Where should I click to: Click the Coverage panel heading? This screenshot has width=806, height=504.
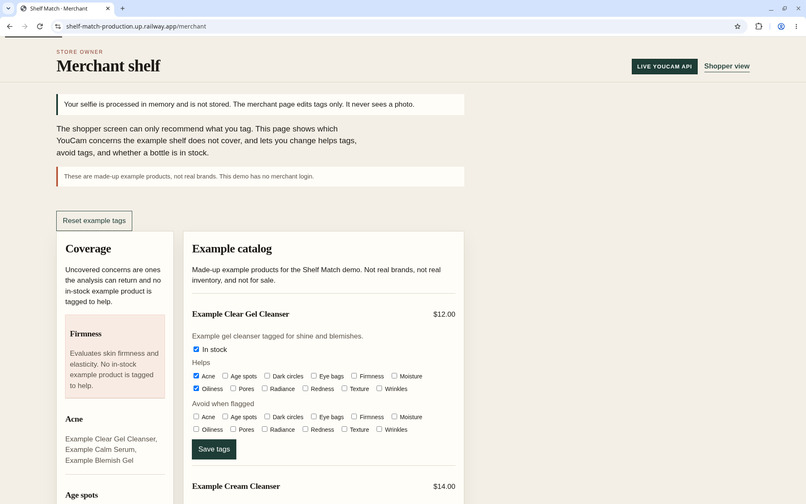click(88, 249)
